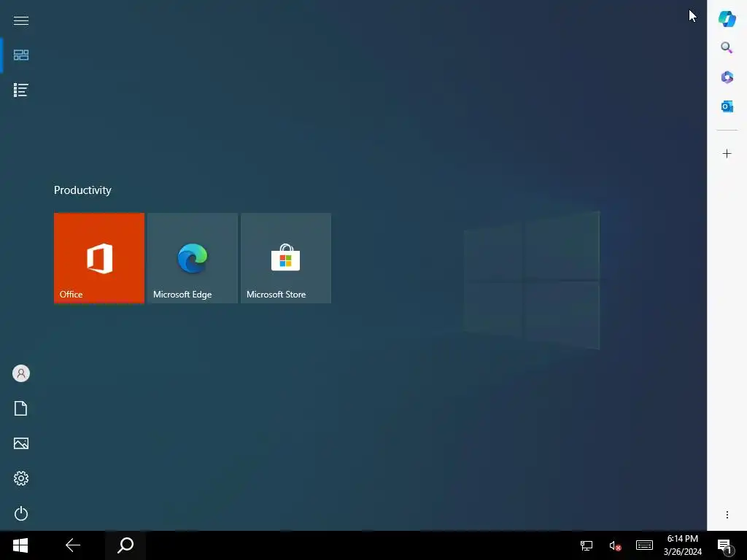Switch to All apps list view
The image size is (747, 560).
tap(21, 90)
